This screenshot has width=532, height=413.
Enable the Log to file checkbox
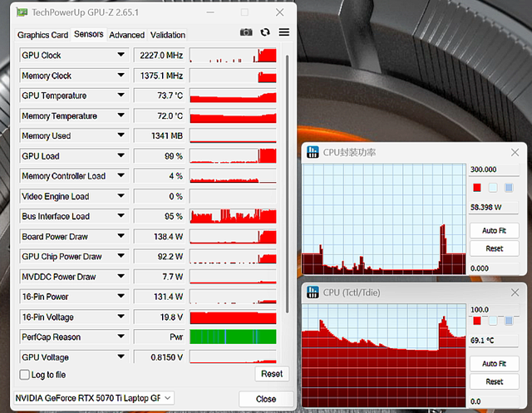[25, 375]
